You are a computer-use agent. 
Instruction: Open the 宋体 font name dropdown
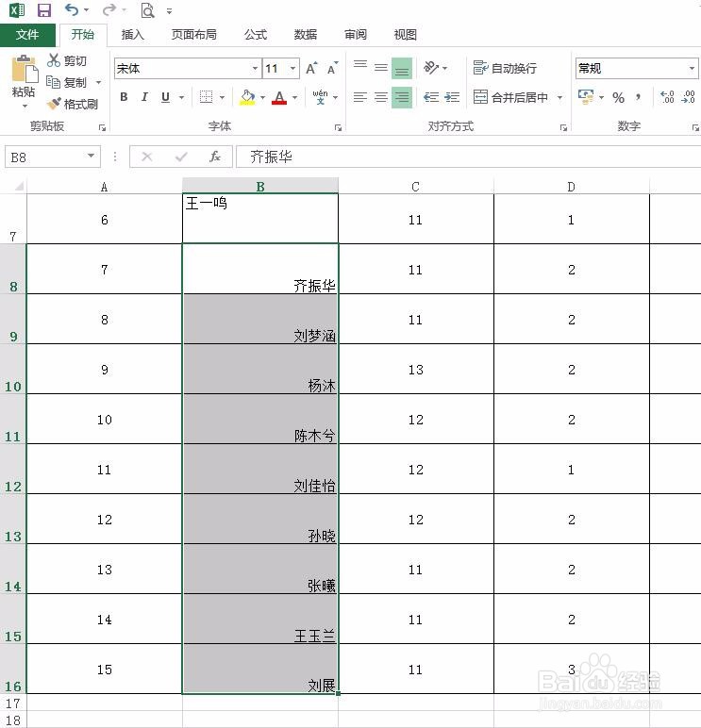point(255,69)
